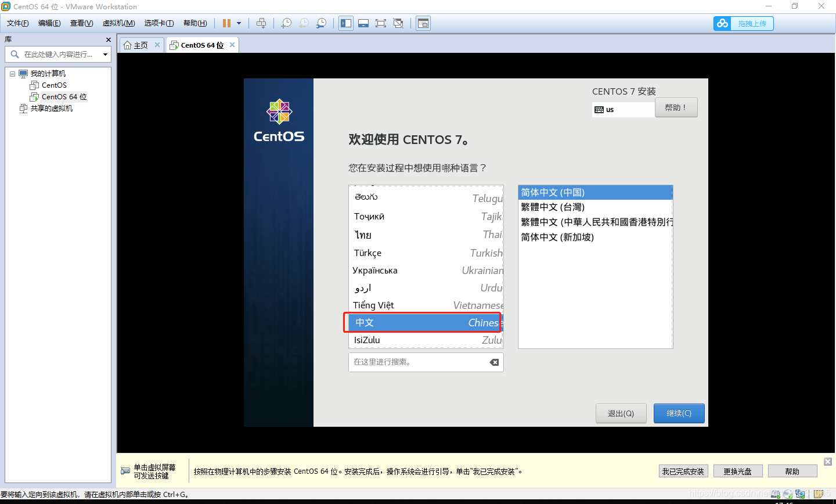Open the library search dropdown arrow

(105, 55)
